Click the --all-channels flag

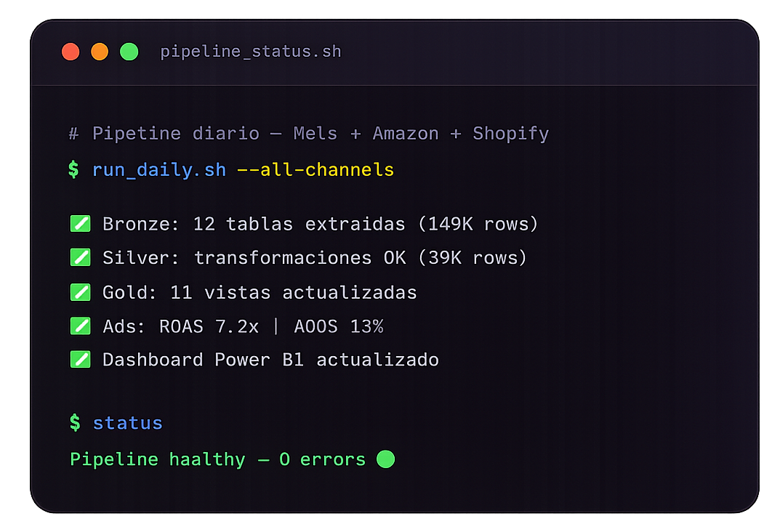coord(315,170)
